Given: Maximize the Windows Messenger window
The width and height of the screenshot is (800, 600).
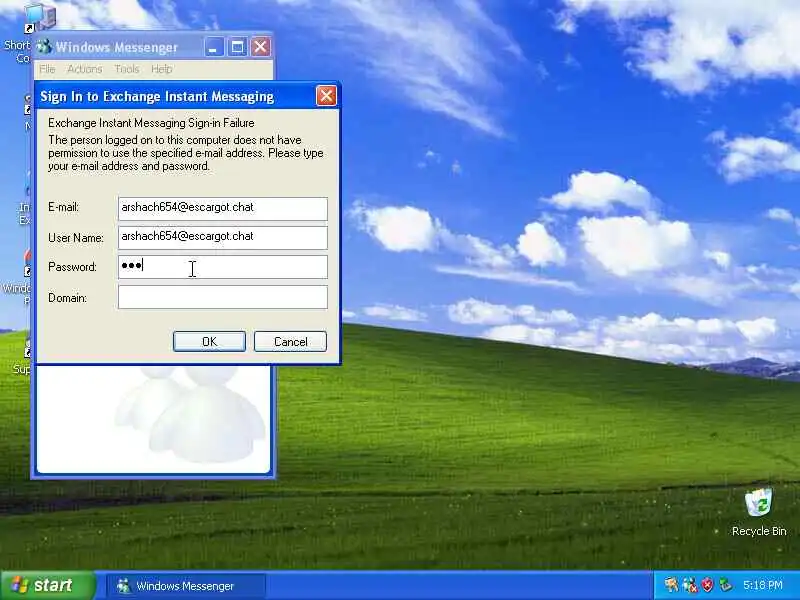Looking at the screenshot, I should pos(237,47).
